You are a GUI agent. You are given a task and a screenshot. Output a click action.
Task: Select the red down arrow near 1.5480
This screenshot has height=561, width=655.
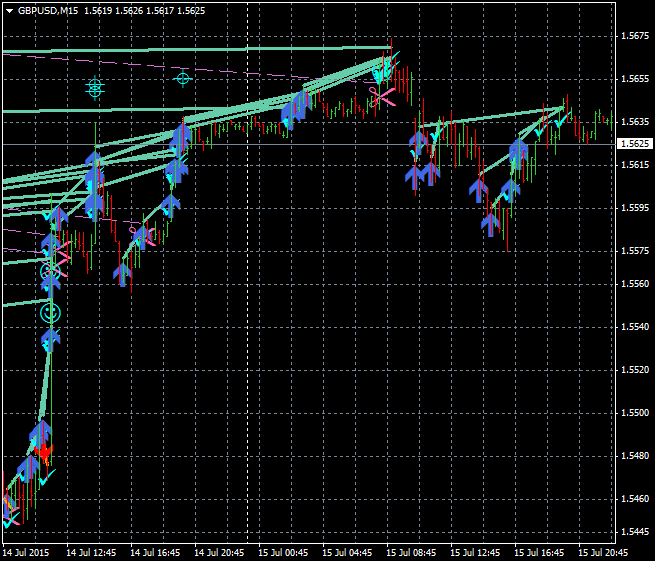(x=43, y=451)
